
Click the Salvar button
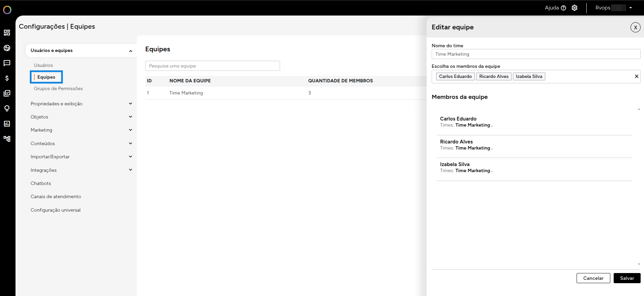[x=627, y=278]
